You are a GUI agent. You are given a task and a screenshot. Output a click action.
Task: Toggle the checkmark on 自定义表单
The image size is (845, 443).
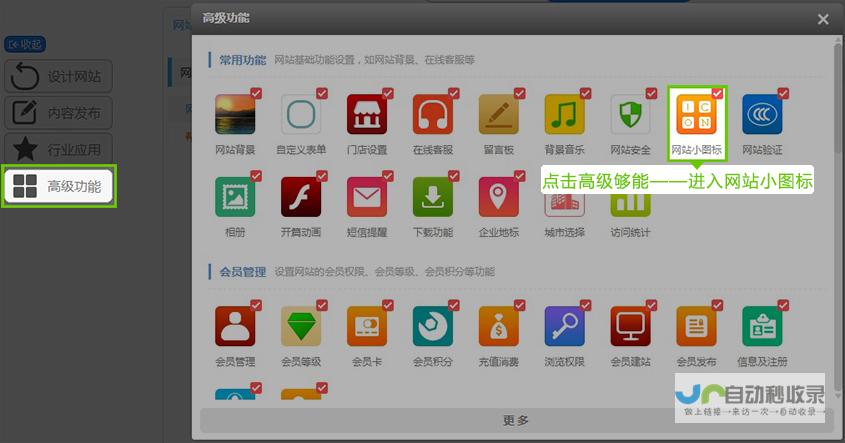pos(322,93)
